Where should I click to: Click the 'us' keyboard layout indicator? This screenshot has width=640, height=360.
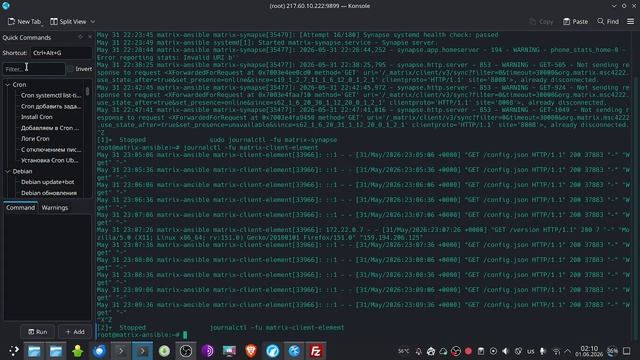tap(531, 351)
